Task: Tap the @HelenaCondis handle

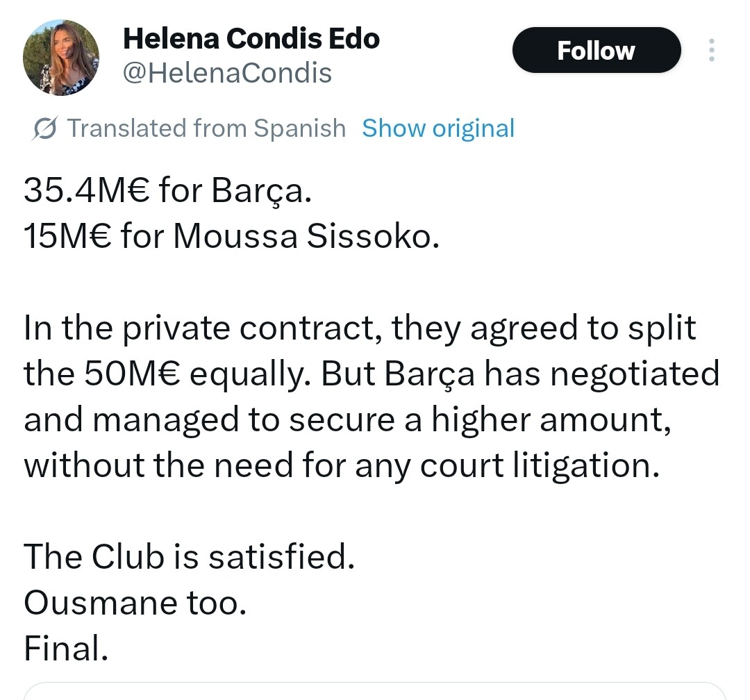Action: point(227,73)
